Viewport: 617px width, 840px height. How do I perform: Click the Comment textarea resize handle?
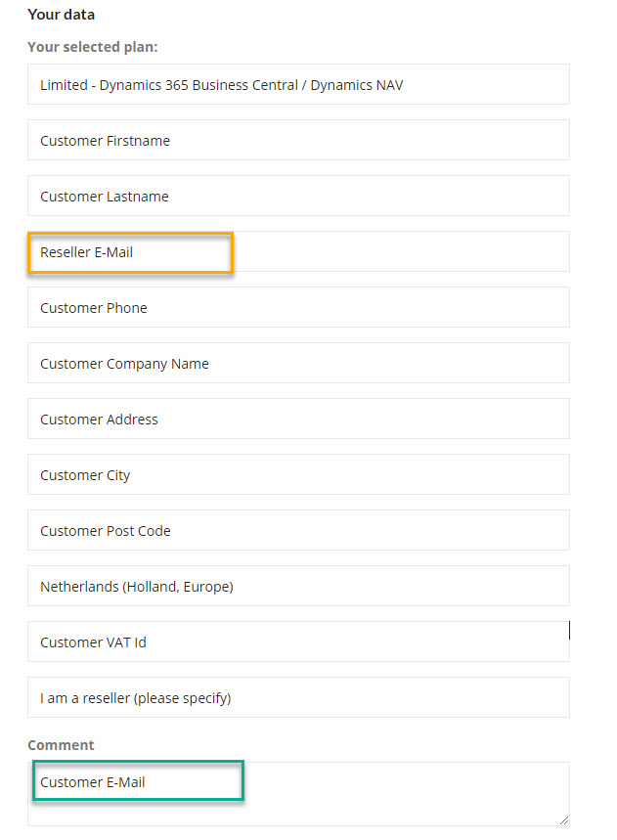tap(564, 820)
